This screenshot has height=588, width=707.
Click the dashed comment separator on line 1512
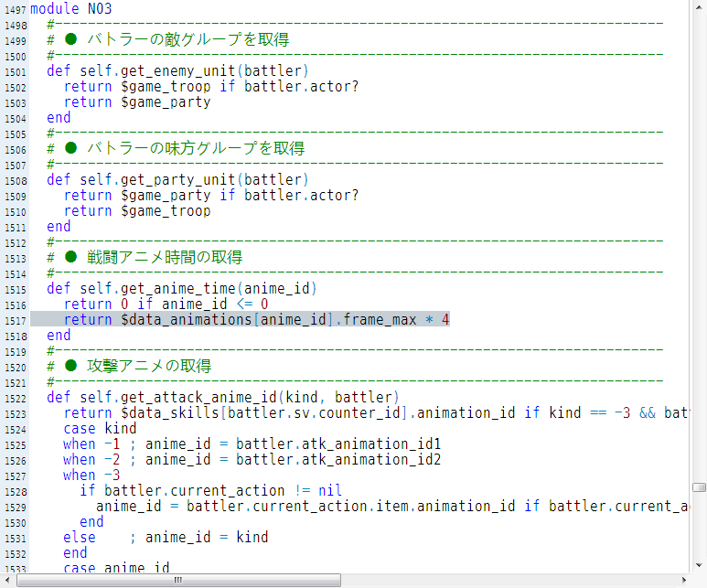355,241
